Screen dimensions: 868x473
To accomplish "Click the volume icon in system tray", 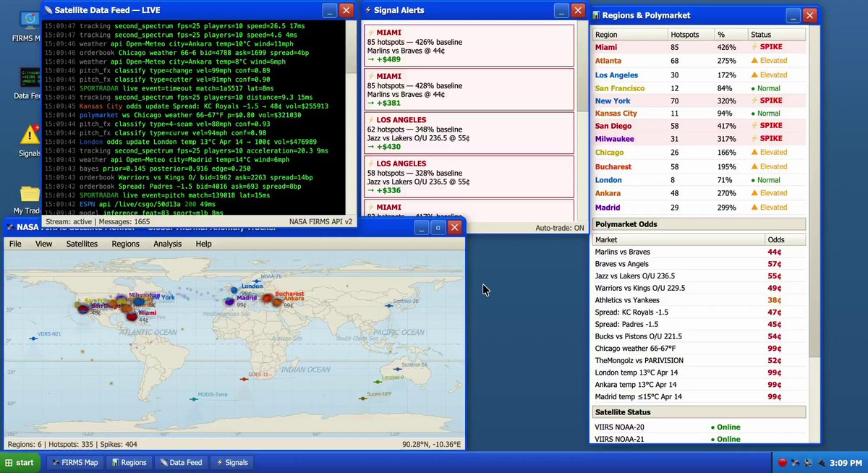I will pyautogui.click(x=809, y=462).
